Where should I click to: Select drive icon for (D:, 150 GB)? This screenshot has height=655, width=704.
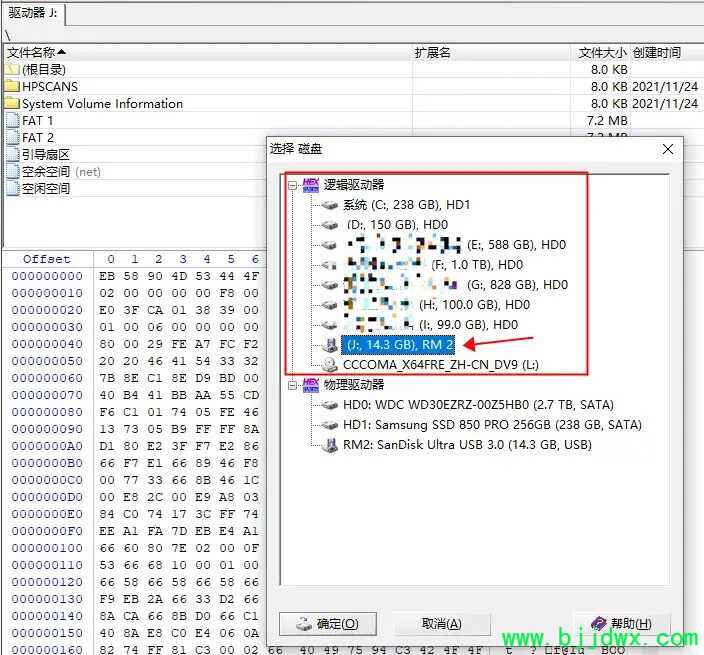click(x=330, y=225)
